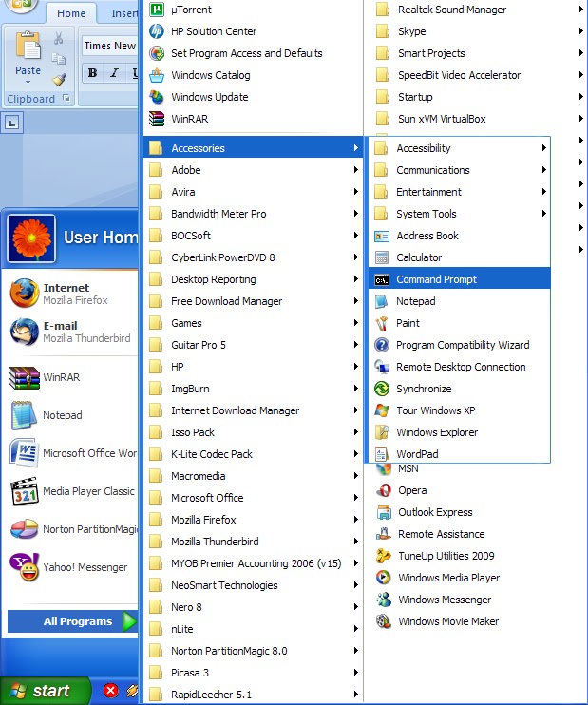Expand the Nero 8 folder
Viewport: 588px width, 705px height.
point(253,607)
